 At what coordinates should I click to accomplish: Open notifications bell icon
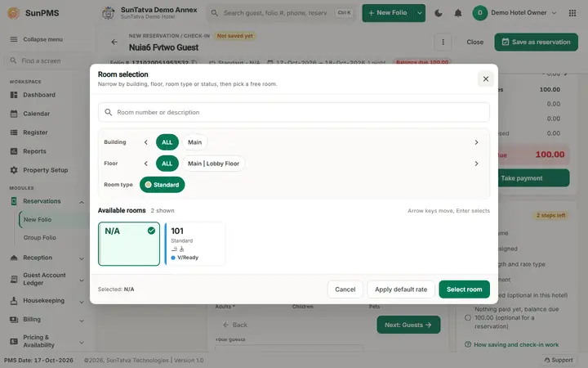pyautogui.click(x=458, y=13)
